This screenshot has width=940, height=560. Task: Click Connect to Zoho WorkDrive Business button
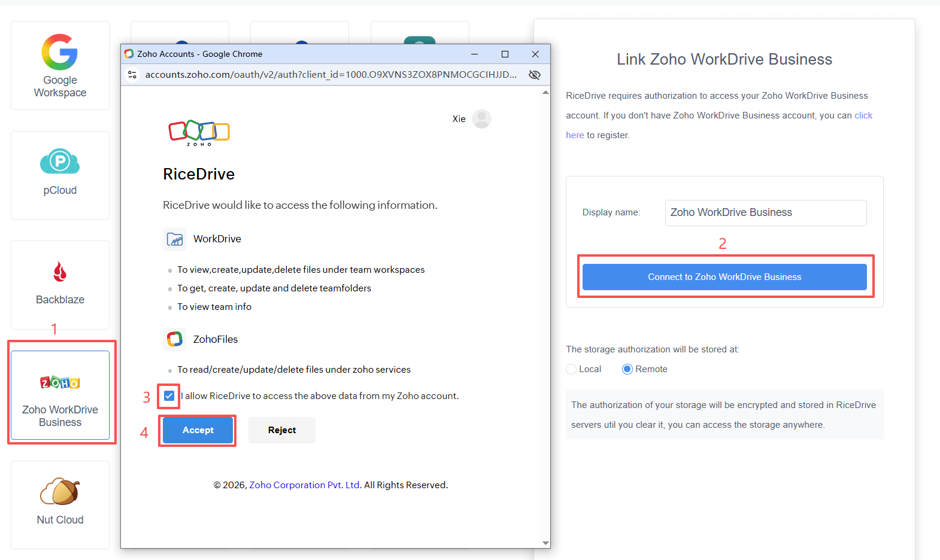coord(724,277)
